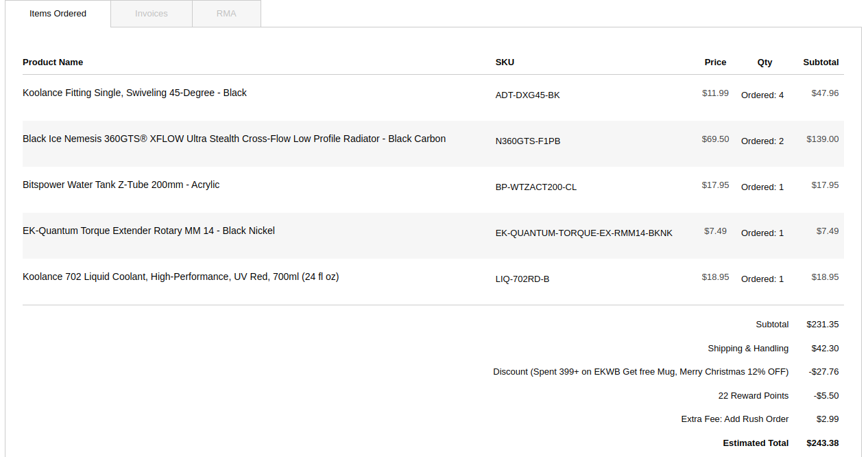Click the -$27.76 discount amount
Screen dimensions: 868x457
click(823, 372)
